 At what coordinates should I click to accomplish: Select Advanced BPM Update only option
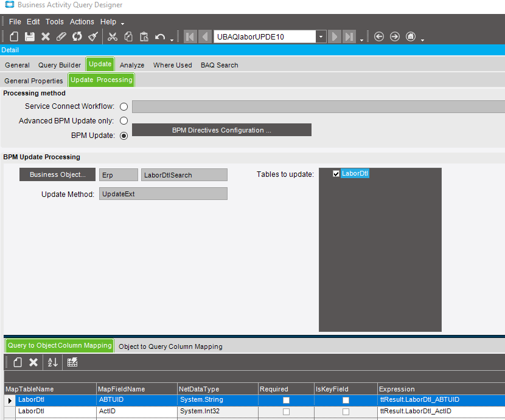124,121
